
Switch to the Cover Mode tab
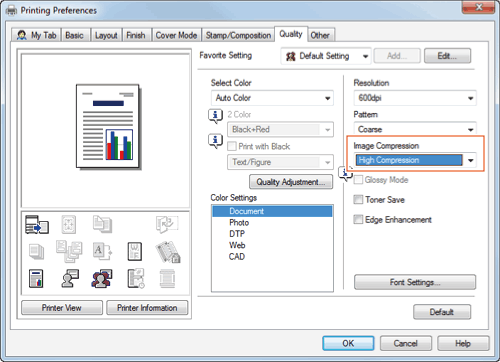pyautogui.click(x=176, y=35)
